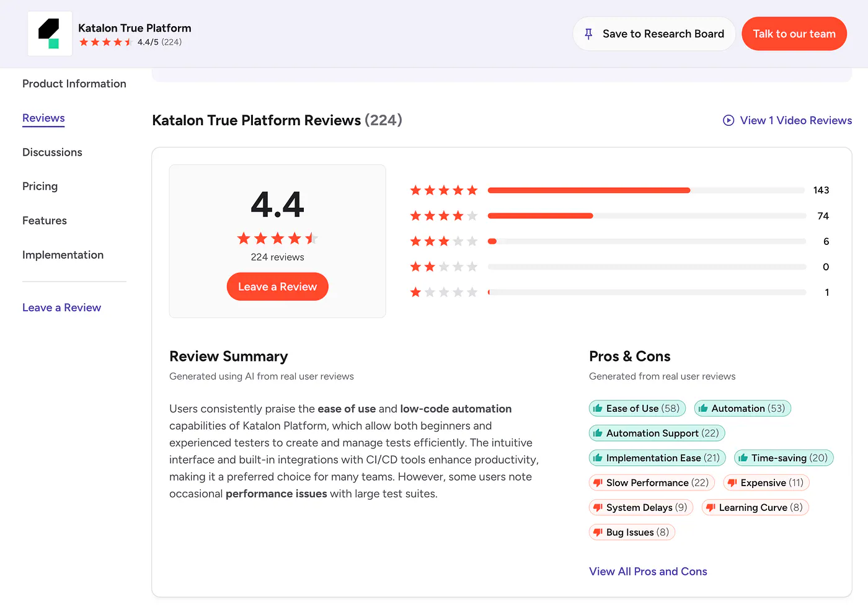Go to the Discussions sidebar item
The height and width of the screenshot is (612, 868).
[52, 152]
